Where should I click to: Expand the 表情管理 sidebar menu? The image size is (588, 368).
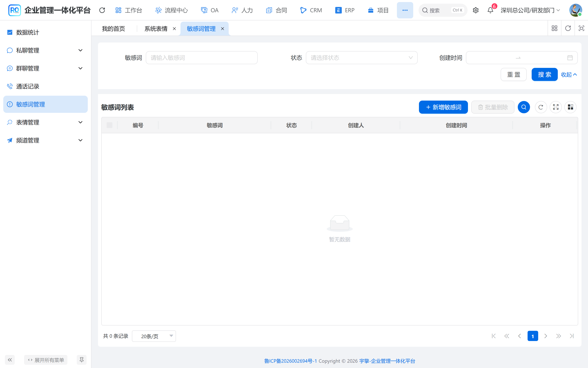click(x=46, y=122)
